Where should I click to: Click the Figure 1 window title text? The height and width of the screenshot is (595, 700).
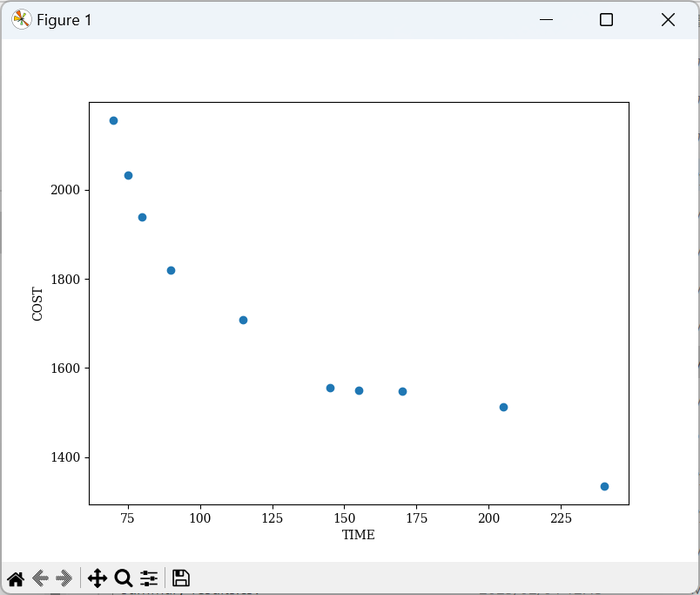[x=64, y=19]
